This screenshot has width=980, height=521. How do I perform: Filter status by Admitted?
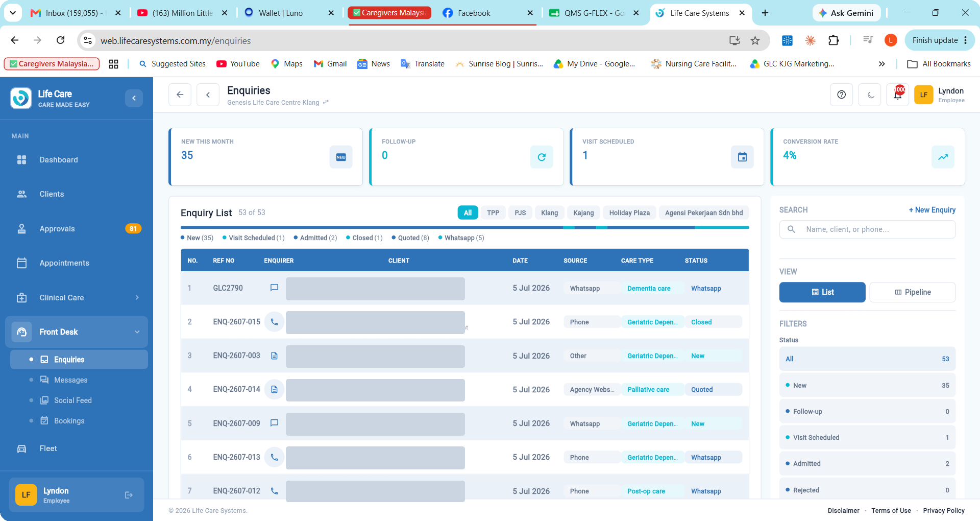click(867, 464)
